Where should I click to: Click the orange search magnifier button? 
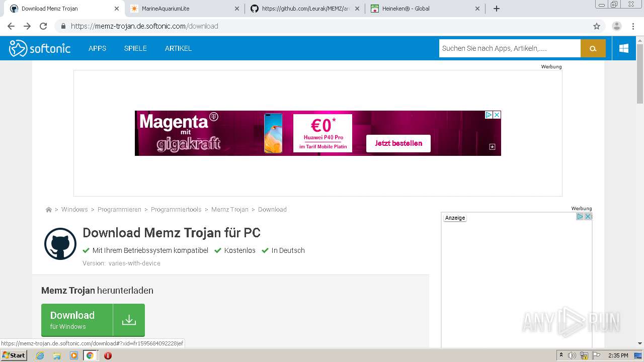tap(593, 48)
